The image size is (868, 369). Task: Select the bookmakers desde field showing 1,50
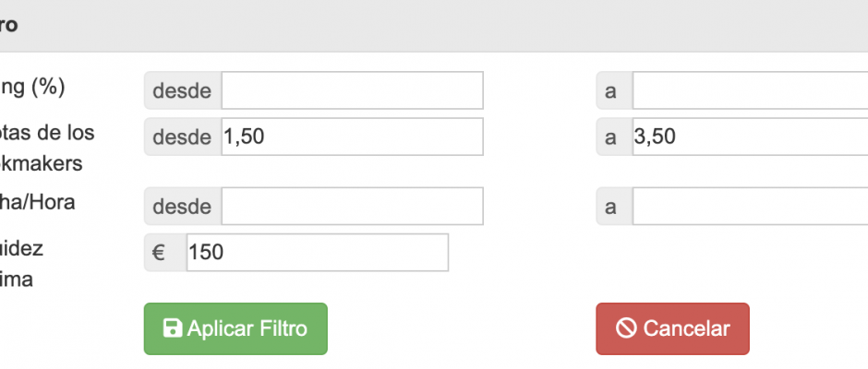[353, 137]
